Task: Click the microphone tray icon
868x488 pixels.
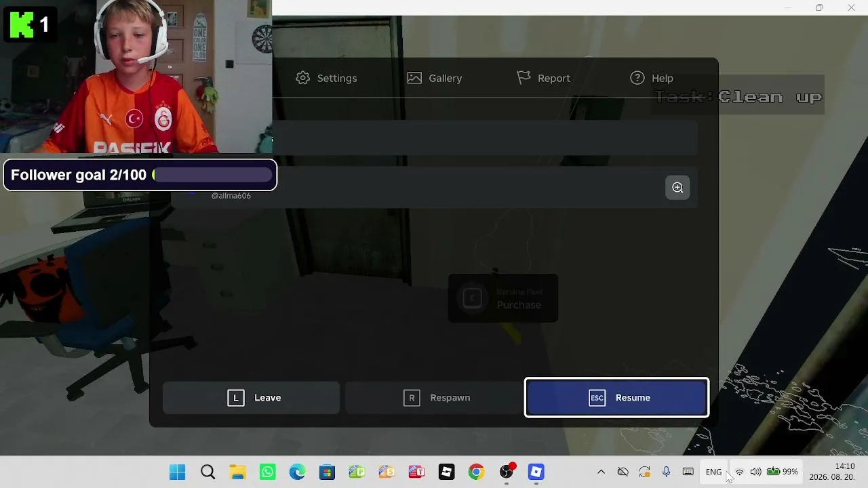Action: click(666, 472)
